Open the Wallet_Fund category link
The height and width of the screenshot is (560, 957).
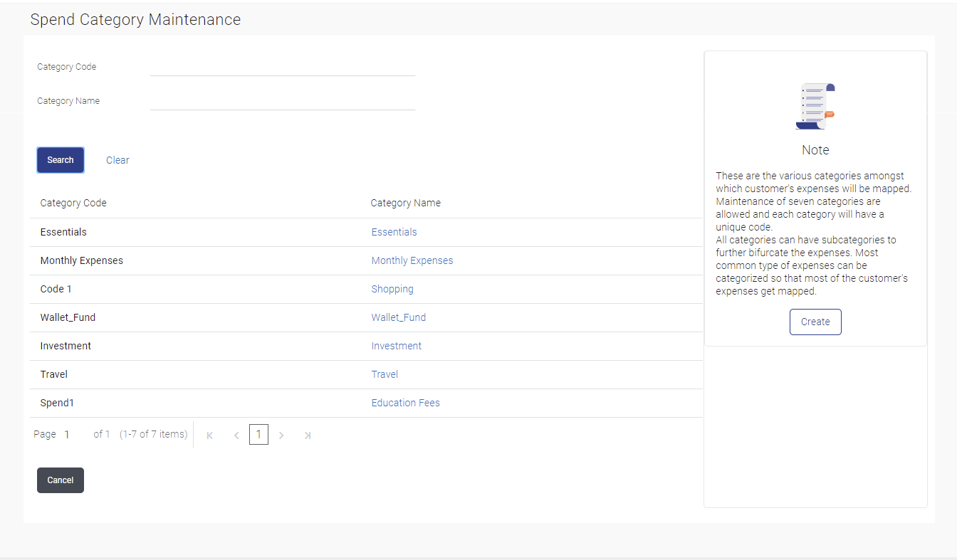pyautogui.click(x=398, y=317)
